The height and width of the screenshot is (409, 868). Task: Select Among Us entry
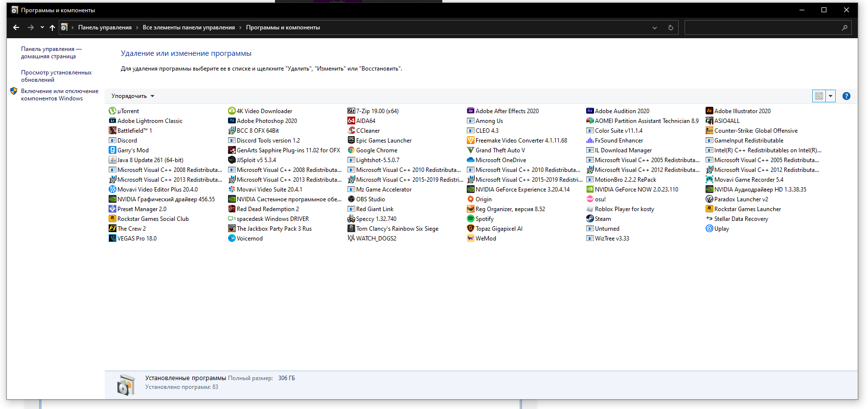coord(485,121)
